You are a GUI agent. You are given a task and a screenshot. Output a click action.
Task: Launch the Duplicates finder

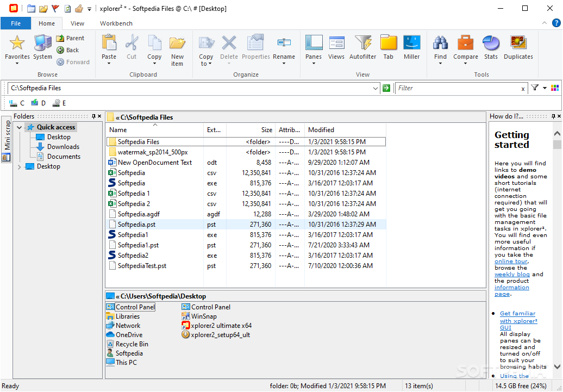point(518,42)
